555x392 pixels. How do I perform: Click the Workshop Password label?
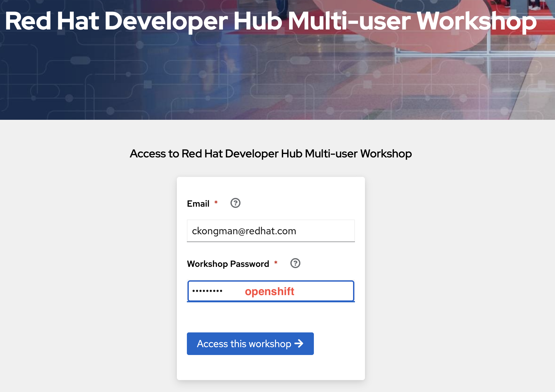point(228,264)
